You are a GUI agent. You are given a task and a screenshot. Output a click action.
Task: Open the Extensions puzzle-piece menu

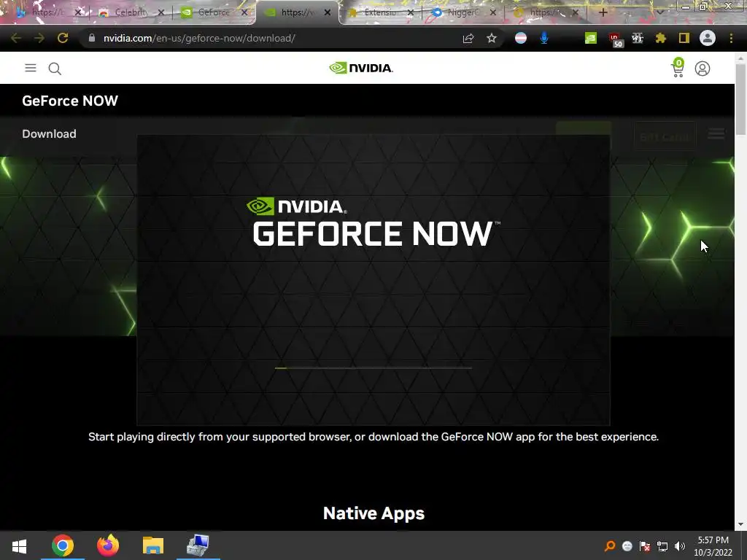tap(661, 38)
